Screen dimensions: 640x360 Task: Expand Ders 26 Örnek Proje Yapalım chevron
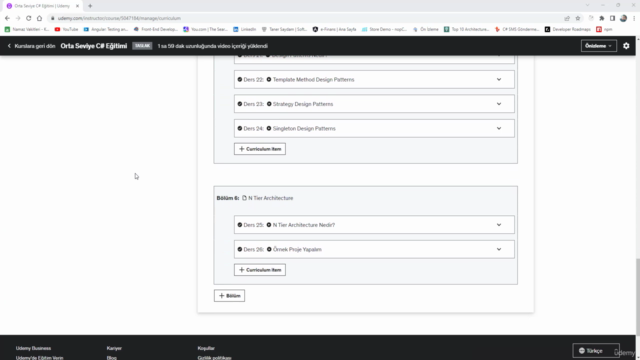(499, 249)
